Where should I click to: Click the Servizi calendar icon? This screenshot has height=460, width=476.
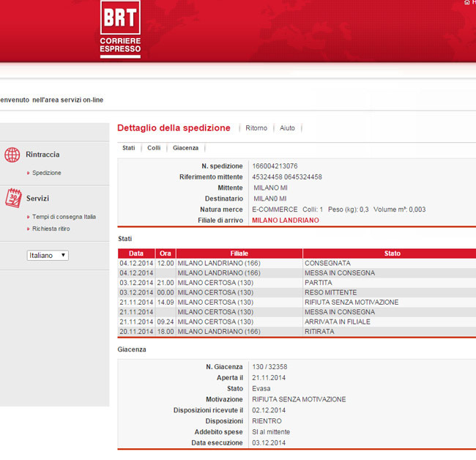tap(12, 199)
